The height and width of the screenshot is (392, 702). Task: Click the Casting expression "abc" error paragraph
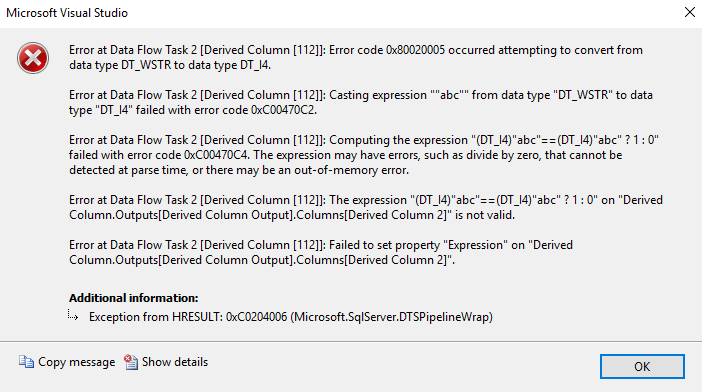361,102
